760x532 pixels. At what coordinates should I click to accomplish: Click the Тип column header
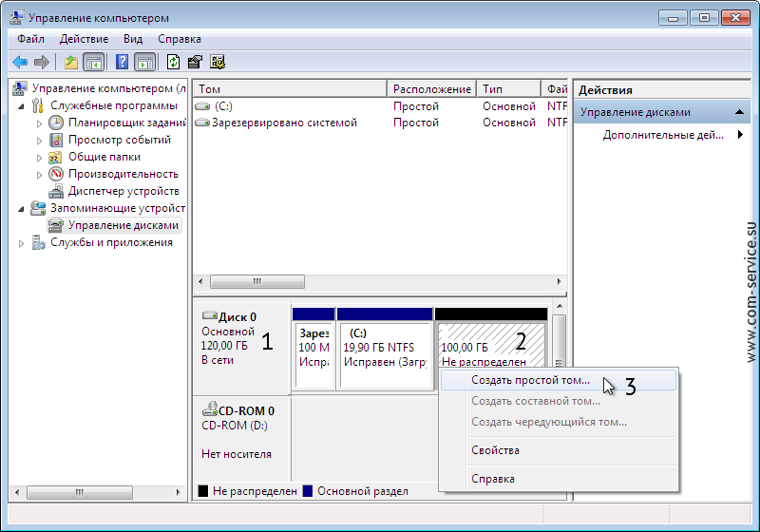(509, 88)
